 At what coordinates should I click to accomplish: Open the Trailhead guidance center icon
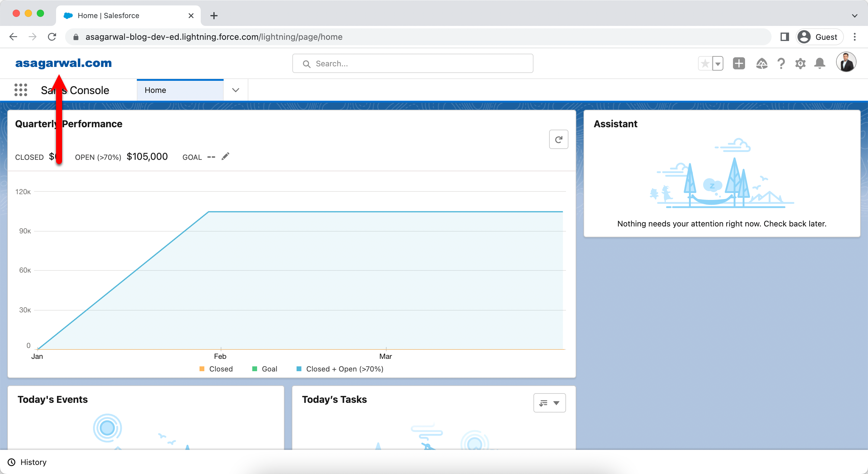click(x=762, y=63)
